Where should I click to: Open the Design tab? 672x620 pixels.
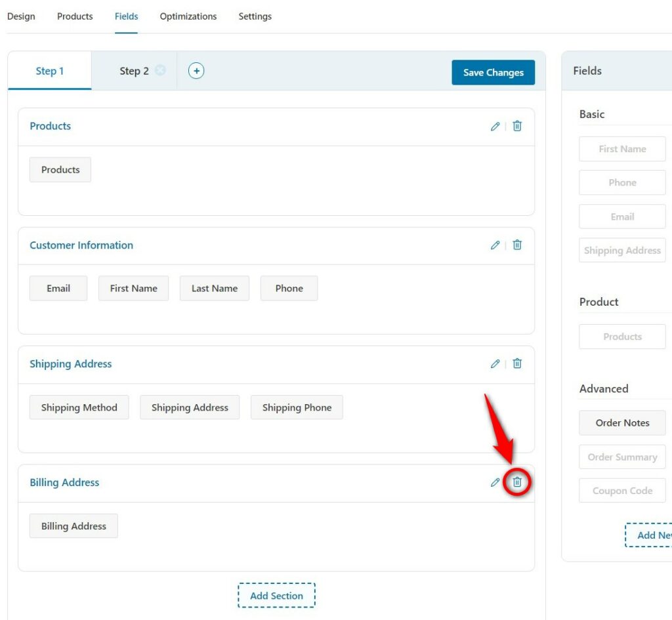21,16
